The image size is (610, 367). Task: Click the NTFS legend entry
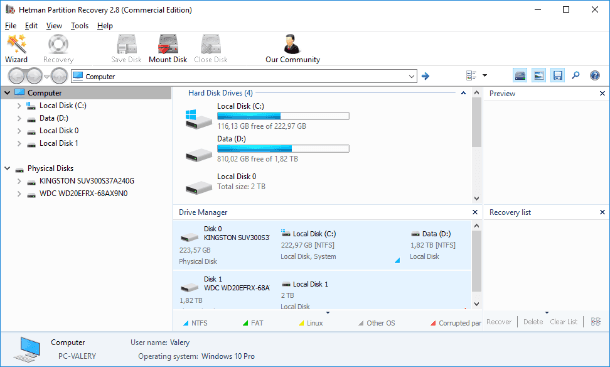point(195,323)
